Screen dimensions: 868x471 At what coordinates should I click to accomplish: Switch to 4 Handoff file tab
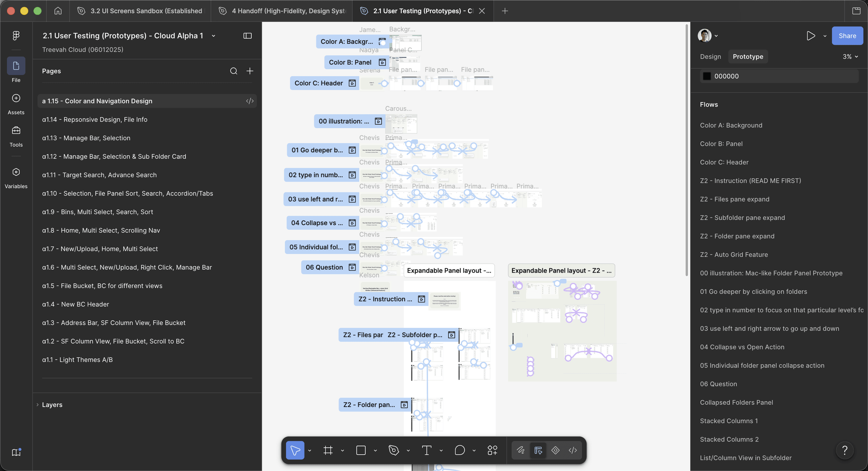[282, 11]
